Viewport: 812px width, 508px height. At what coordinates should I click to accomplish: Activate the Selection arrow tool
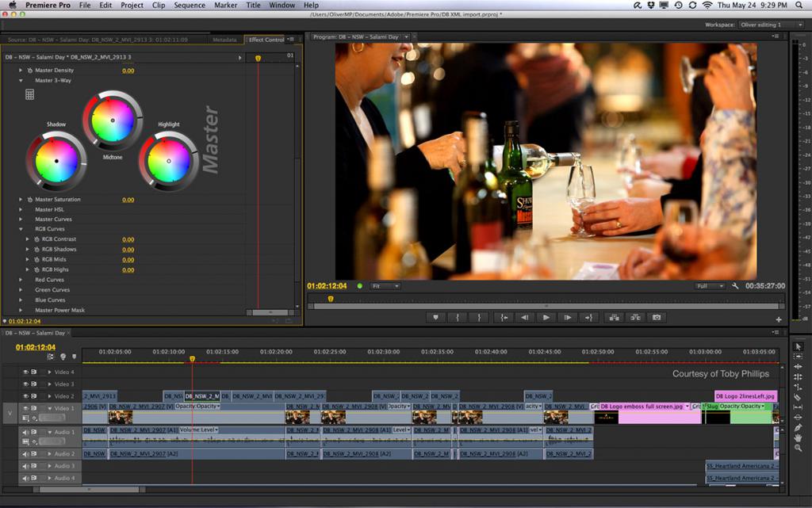[x=799, y=346]
